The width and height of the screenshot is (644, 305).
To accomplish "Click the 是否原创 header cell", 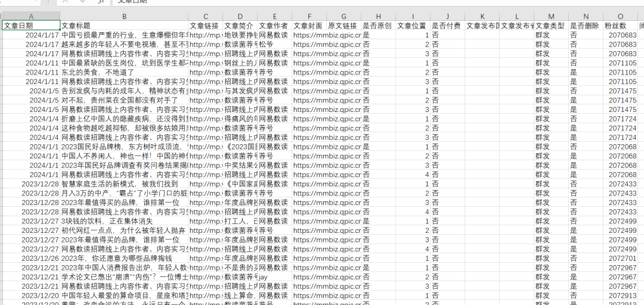I will (x=378, y=26).
